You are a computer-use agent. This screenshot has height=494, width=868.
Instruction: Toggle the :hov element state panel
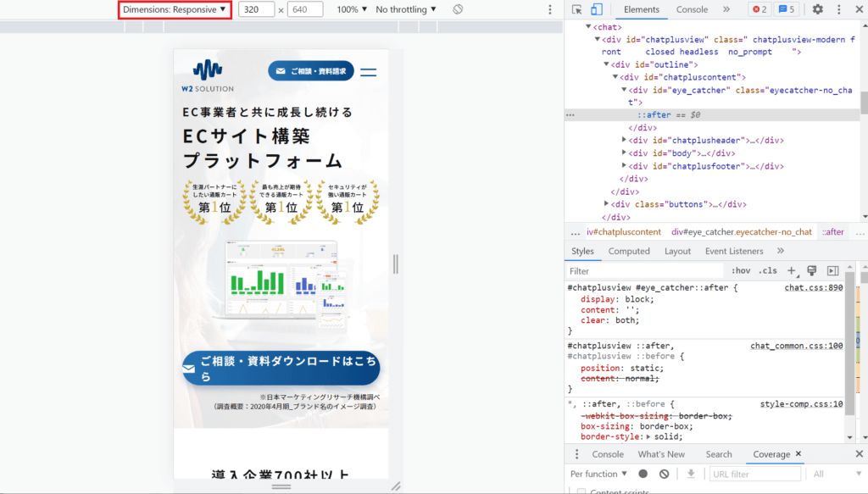(x=740, y=271)
